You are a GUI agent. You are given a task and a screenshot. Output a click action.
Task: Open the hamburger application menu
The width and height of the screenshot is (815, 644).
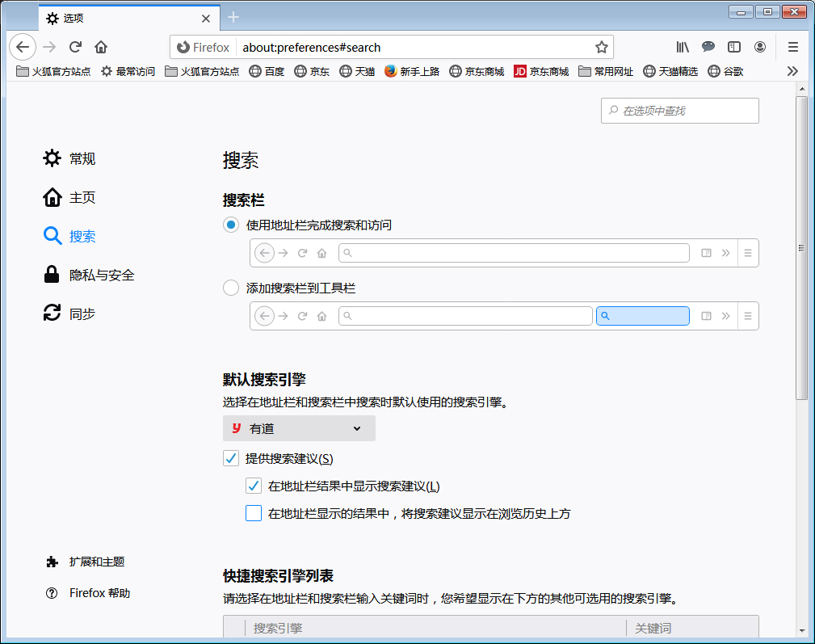792,47
